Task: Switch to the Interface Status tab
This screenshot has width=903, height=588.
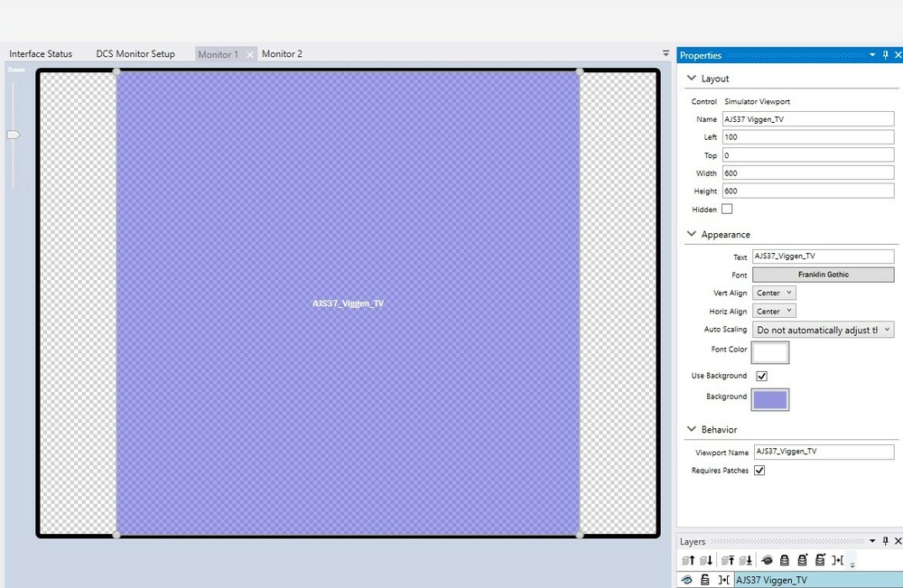Action: (x=41, y=53)
